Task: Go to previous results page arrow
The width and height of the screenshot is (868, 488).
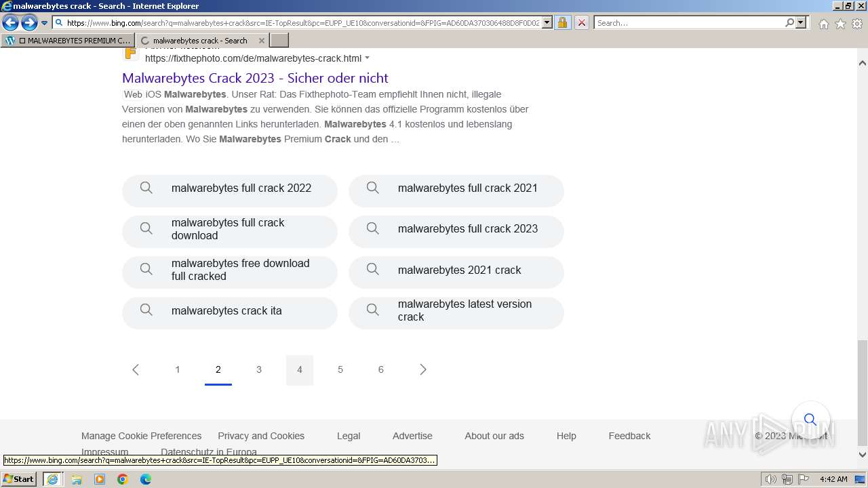Action: click(136, 369)
